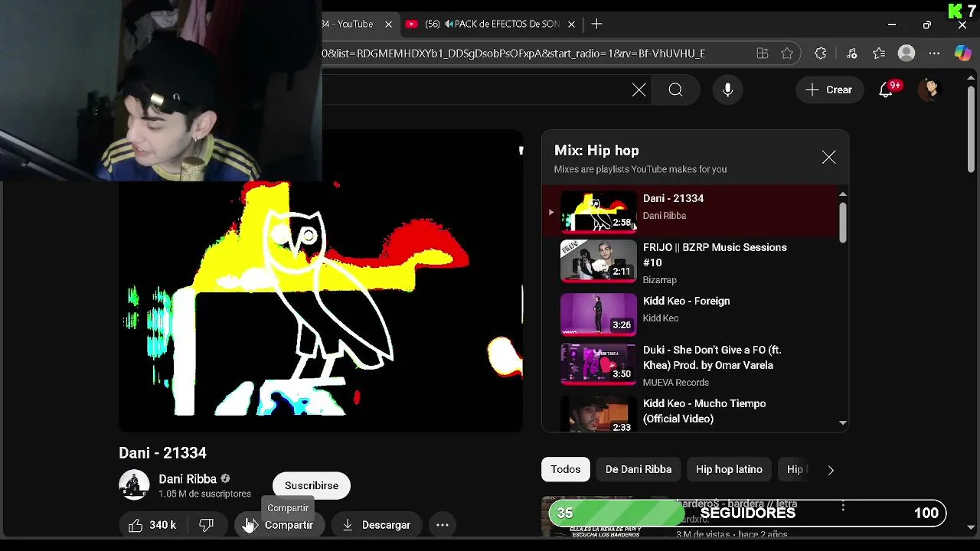
Task: Click the Mix: Hip hop title
Action: point(596,151)
